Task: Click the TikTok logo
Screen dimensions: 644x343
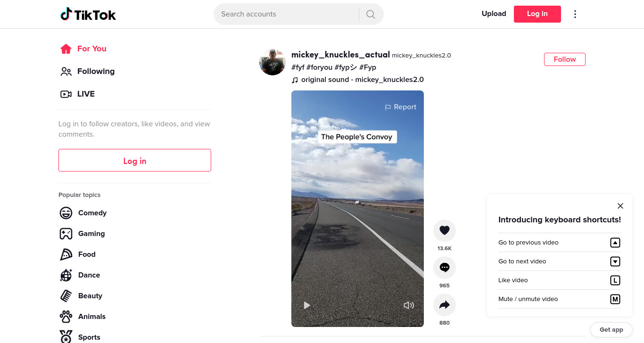Action: pos(88,14)
